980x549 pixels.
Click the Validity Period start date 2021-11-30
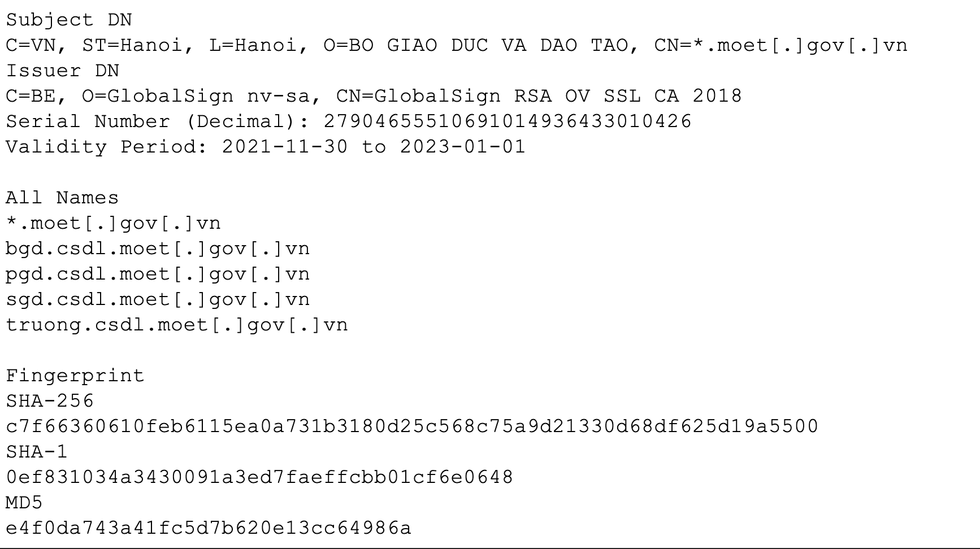pyautogui.click(x=285, y=147)
